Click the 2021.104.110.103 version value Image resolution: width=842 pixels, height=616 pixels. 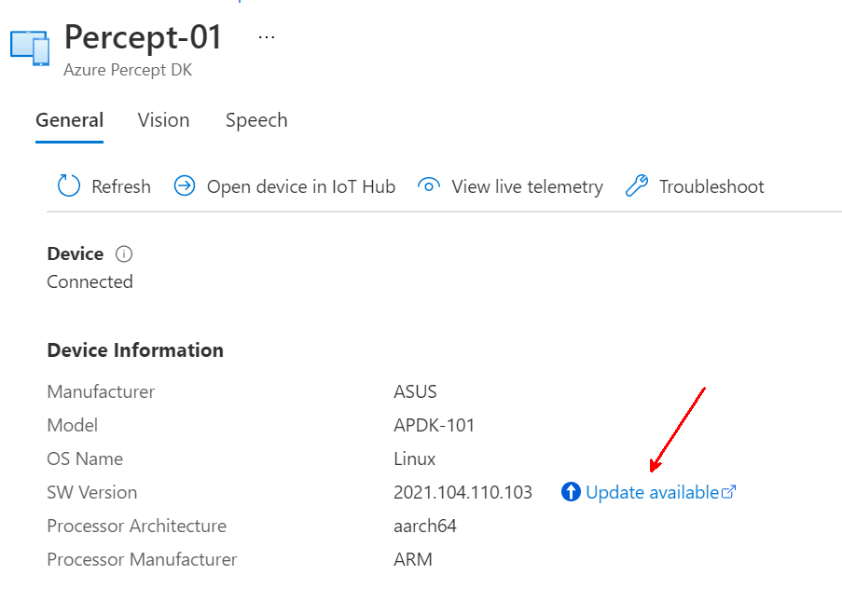click(462, 493)
